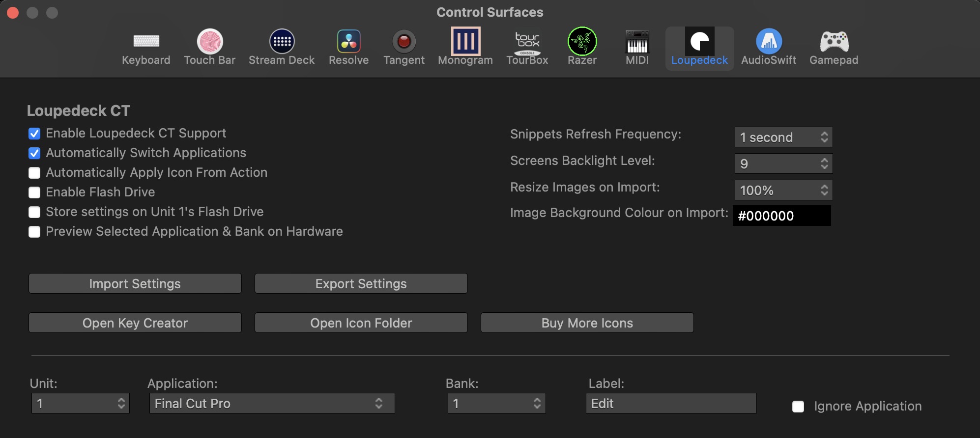The image size is (980, 438).
Task: Launch Open Key Creator
Action: (x=135, y=323)
